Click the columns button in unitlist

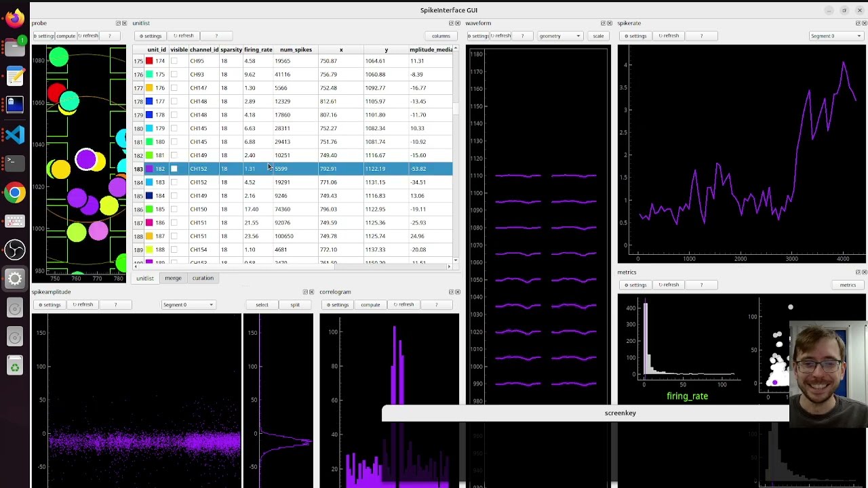coord(441,36)
